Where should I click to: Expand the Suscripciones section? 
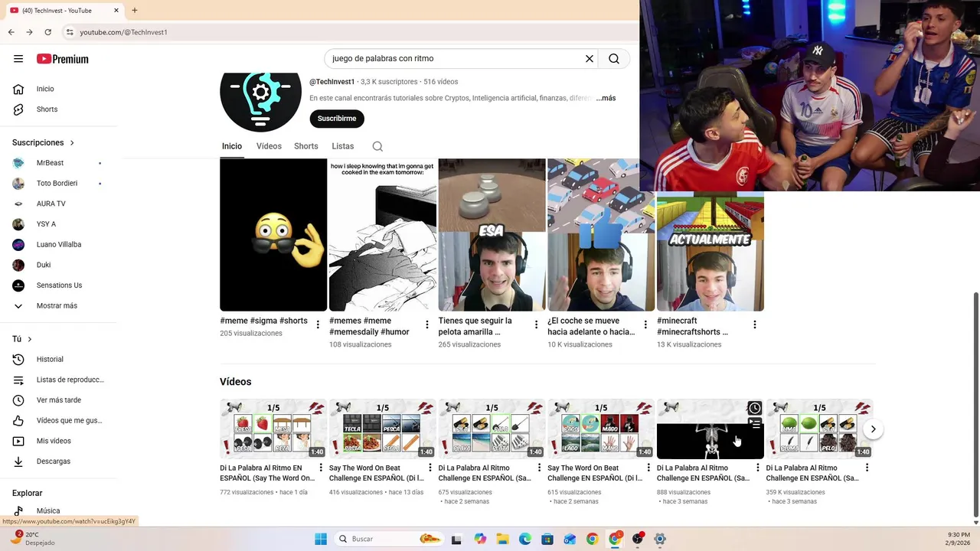tap(44, 142)
